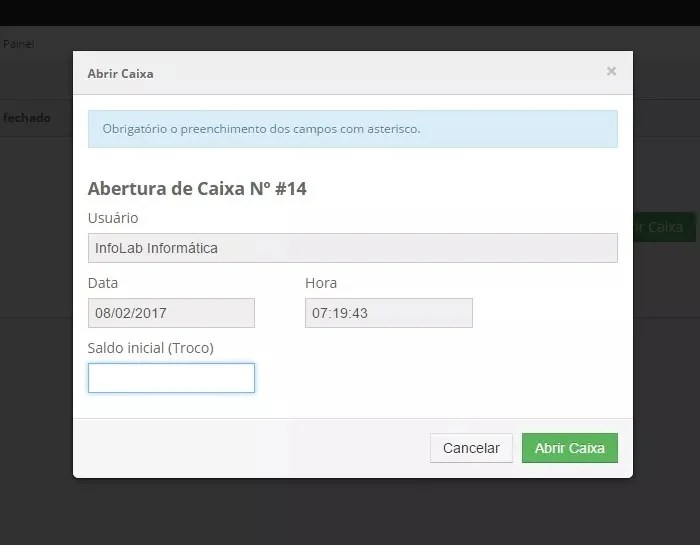Image resolution: width=700 pixels, height=545 pixels.
Task: Click the dark backdrop below the dialog
Action: coord(350,512)
